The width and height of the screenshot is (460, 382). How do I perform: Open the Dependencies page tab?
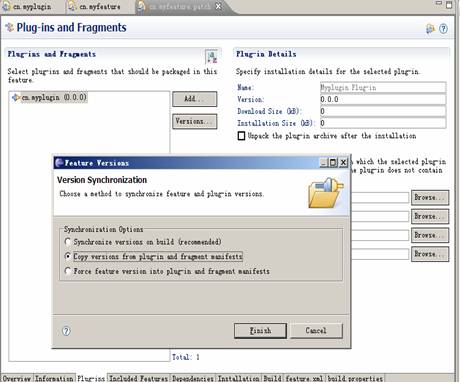pos(193,378)
